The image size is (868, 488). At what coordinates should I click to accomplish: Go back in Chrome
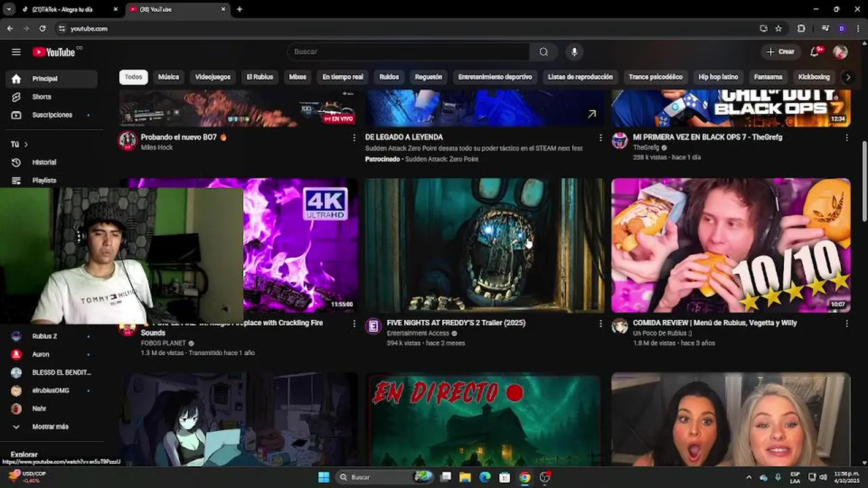click(x=9, y=28)
